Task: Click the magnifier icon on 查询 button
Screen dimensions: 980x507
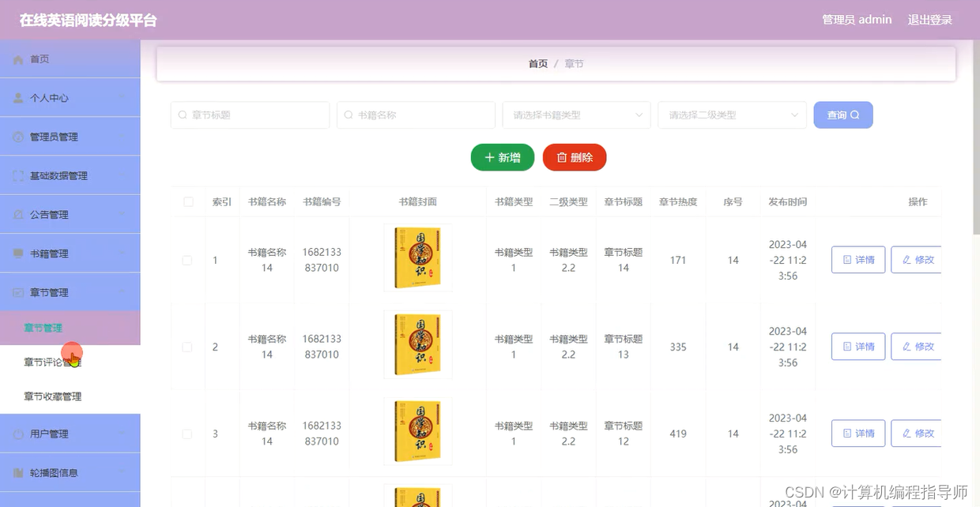Action: pyautogui.click(x=855, y=115)
